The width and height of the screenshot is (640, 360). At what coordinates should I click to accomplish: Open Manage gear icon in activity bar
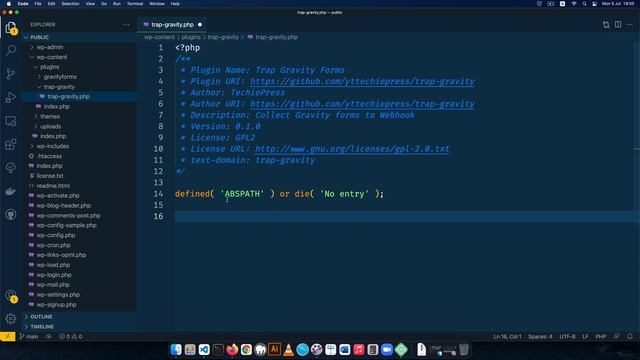tap(11, 318)
